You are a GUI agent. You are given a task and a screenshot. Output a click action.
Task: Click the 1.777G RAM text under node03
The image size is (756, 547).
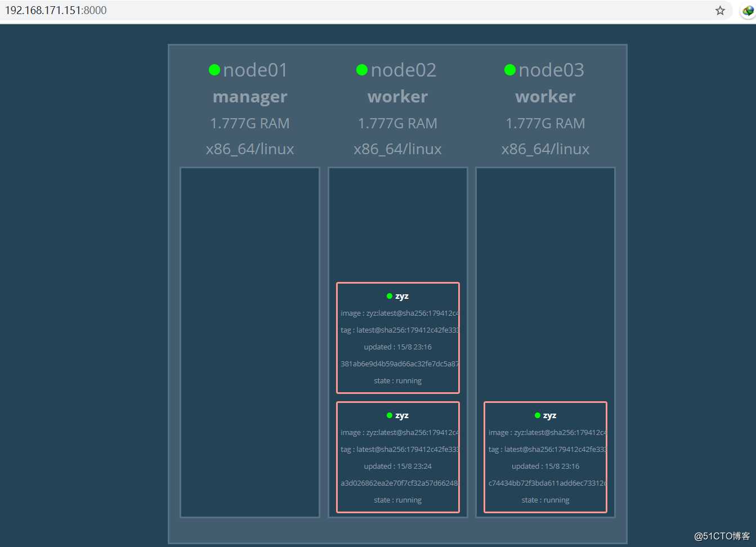[545, 123]
